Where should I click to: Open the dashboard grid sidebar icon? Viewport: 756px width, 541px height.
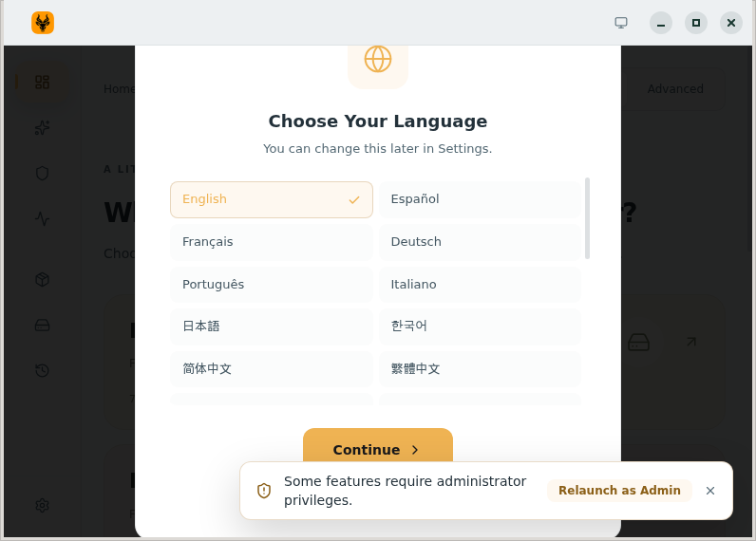(43, 82)
